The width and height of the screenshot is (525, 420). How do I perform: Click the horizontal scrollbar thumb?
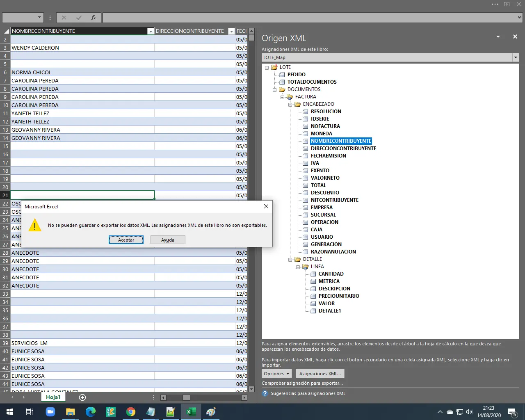(186, 397)
